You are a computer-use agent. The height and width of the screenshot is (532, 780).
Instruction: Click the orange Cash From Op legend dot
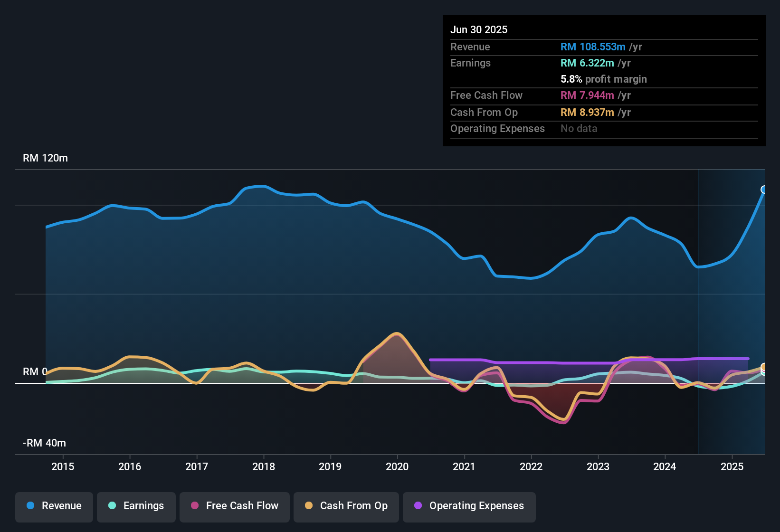309,506
